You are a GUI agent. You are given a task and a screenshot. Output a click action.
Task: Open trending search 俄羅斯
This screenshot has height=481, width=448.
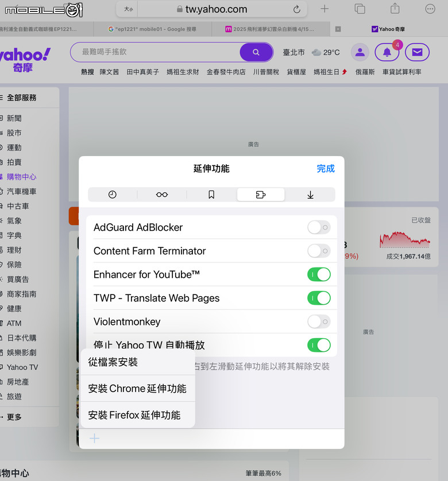coord(365,72)
